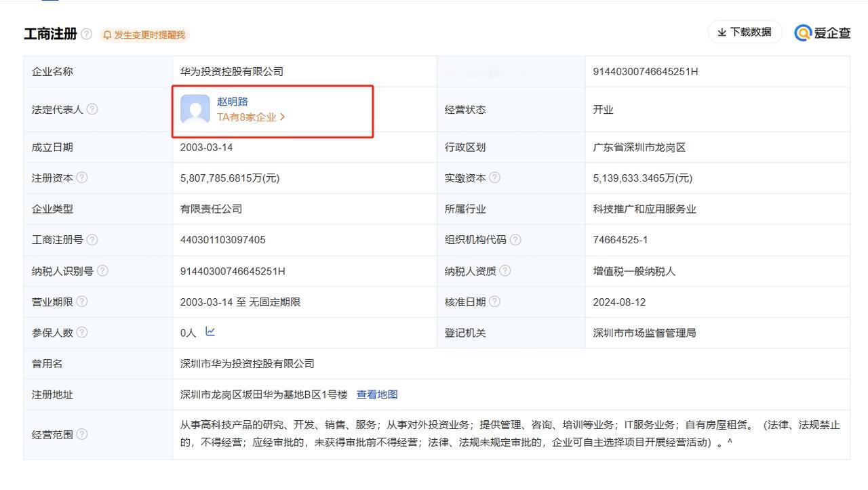Open 赵明路 profile link
868x490 pixels.
(233, 102)
